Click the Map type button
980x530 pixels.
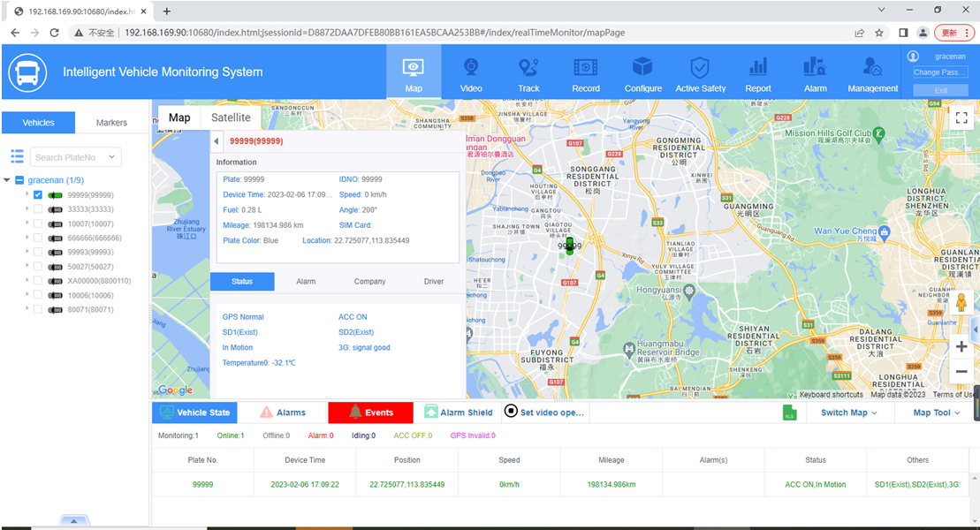[x=179, y=117]
